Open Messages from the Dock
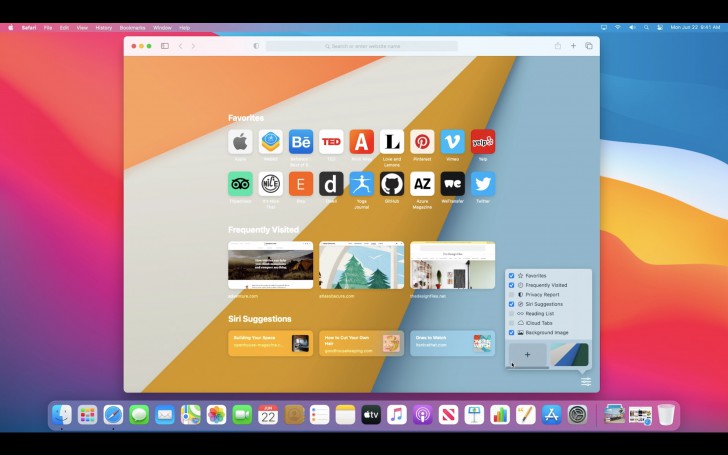 pos(139,415)
